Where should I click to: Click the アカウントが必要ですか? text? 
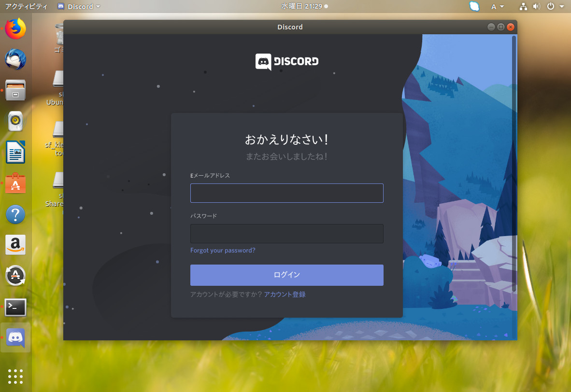click(x=226, y=294)
